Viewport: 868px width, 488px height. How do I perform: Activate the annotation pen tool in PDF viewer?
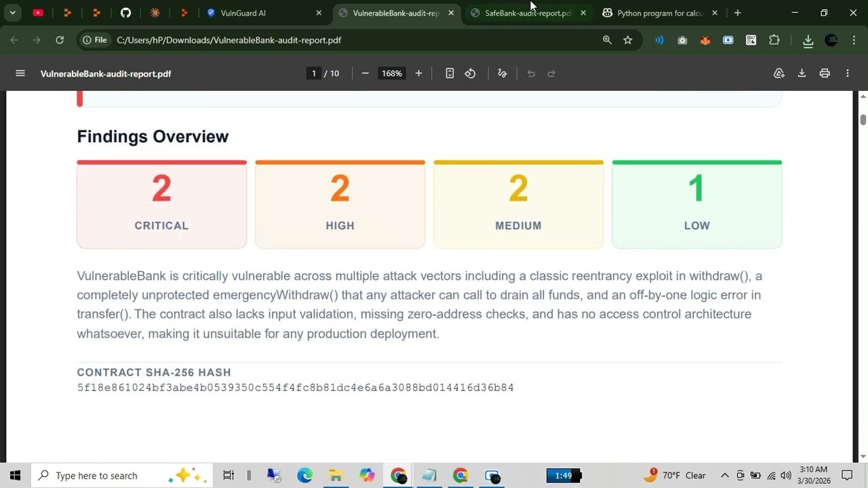point(502,73)
